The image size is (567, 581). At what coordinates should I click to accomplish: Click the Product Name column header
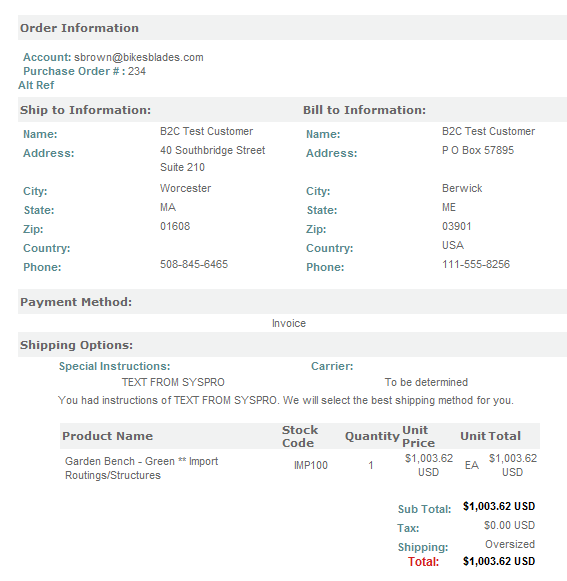point(107,436)
